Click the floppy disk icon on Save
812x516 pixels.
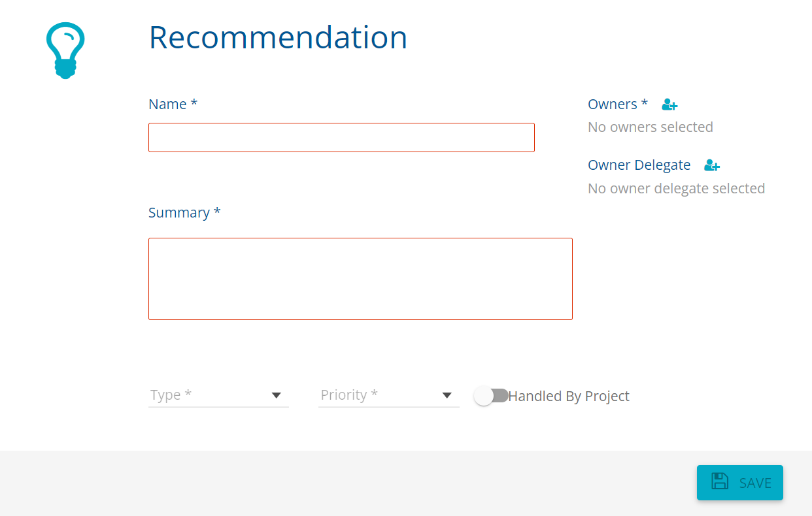click(x=720, y=482)
